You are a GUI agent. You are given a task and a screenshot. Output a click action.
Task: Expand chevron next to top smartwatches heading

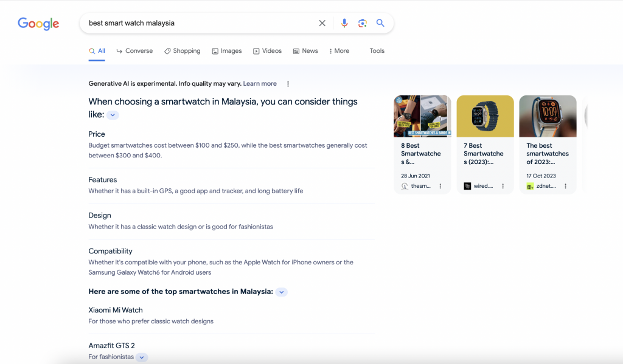281,292
